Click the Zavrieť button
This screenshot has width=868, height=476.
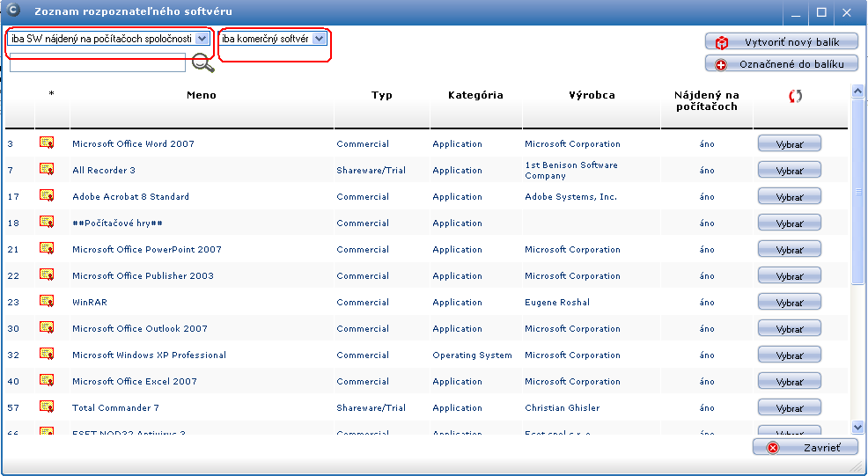click(x=805, y=447)
